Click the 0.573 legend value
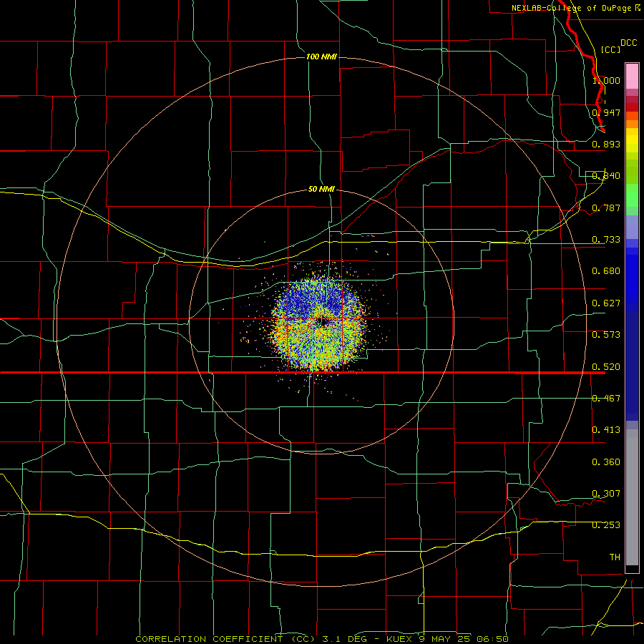Viewport: 644px width, 644px height. coord(606,335)
